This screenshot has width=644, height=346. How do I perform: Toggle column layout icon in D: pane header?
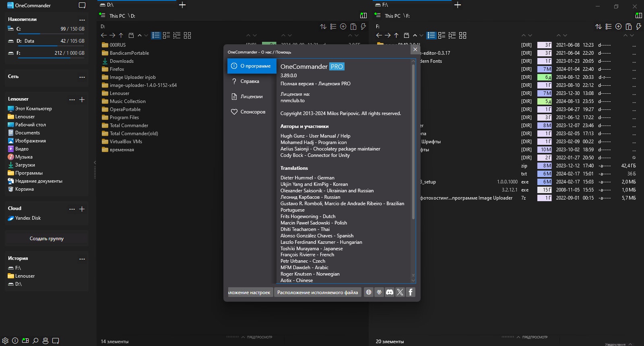point(363,16)
